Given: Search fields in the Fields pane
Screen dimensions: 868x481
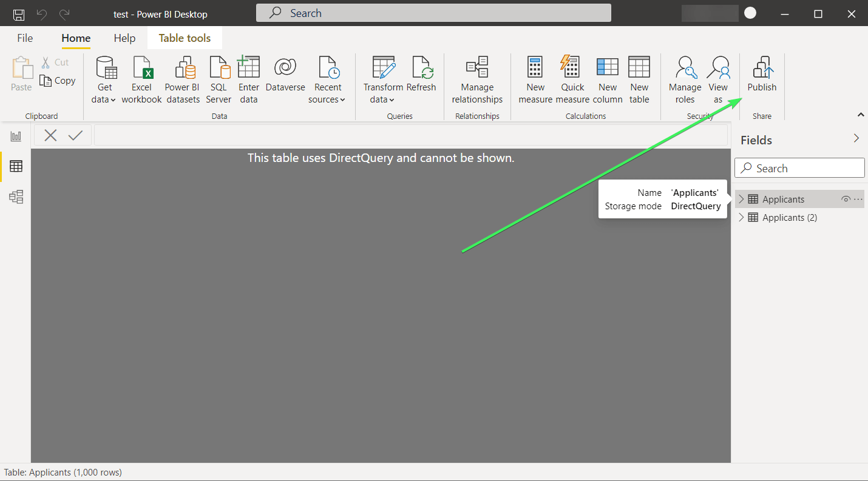Looking at the screenshot, I should pos(799,168).
